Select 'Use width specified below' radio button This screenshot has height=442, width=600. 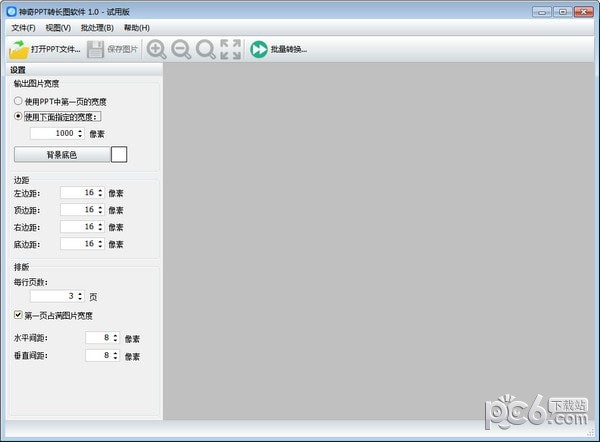(x=19, y=116)
